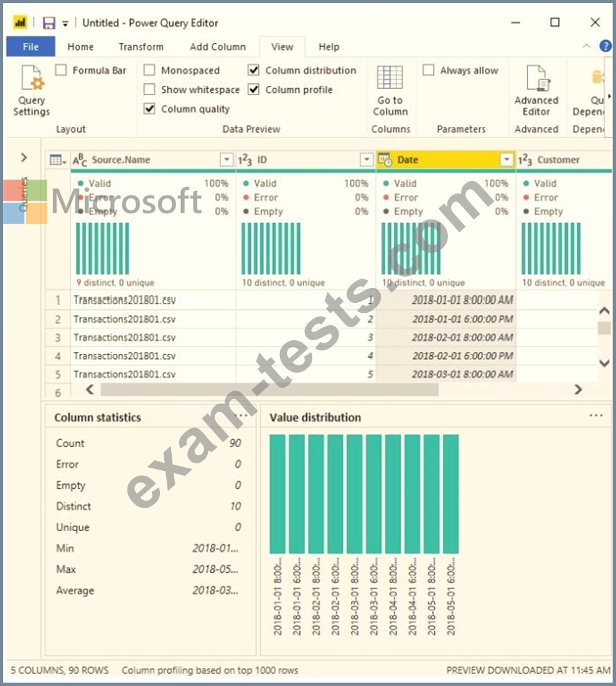
Task: Enable the Formula Bar checkbox
Action: pos(61,70)
